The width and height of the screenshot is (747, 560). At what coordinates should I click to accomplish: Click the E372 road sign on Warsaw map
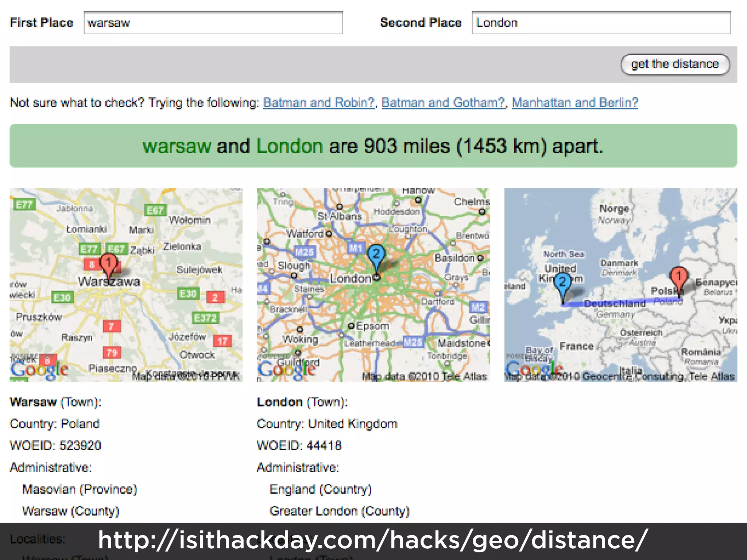click(205, 318)
